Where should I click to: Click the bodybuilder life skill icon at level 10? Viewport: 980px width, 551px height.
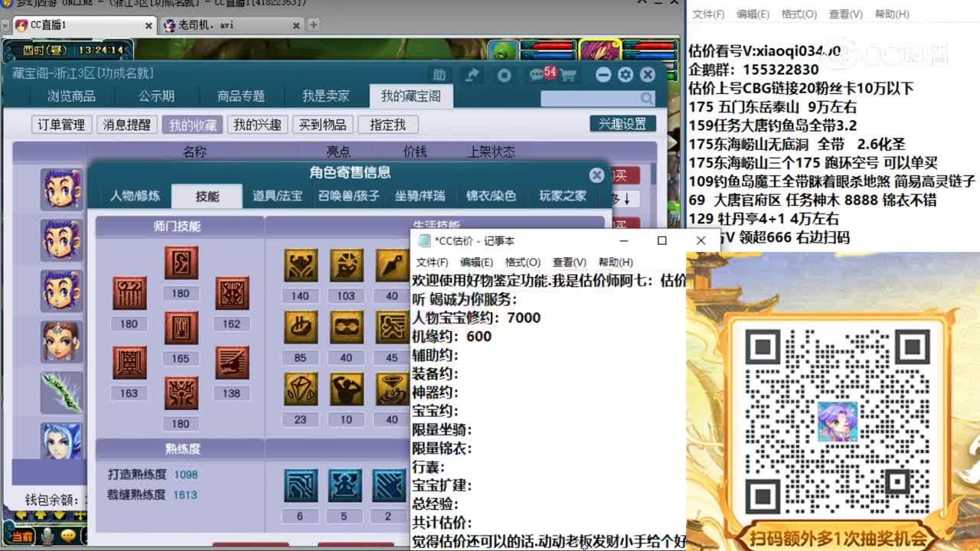tap(346, 390)
